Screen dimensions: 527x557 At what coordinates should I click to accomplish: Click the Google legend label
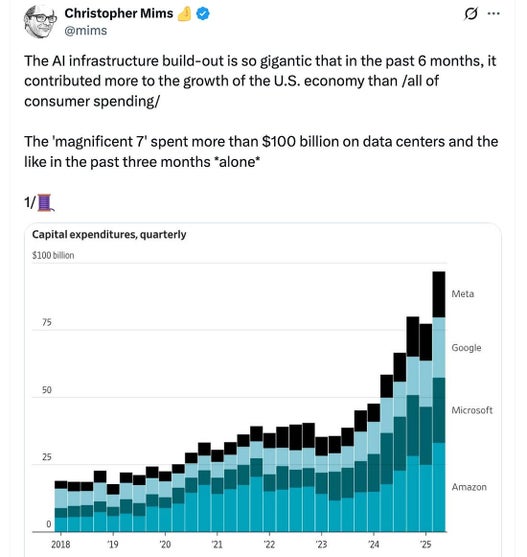(466, 347)
